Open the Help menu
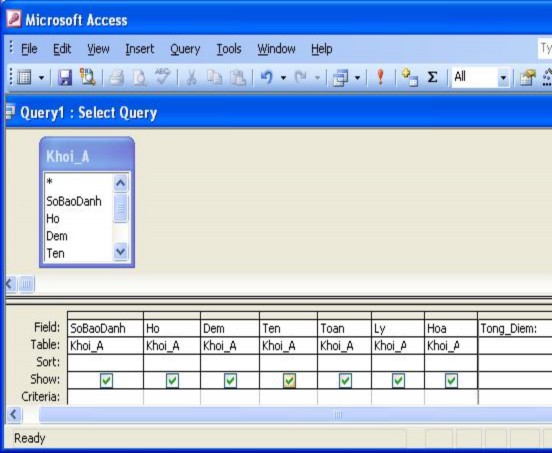Screen dimensions: 552x453 click(x=321, y=49)
